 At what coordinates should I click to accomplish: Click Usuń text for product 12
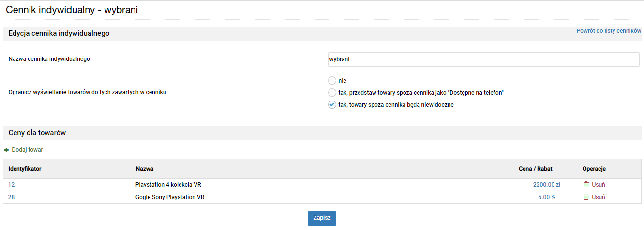[x=599, y=184]
